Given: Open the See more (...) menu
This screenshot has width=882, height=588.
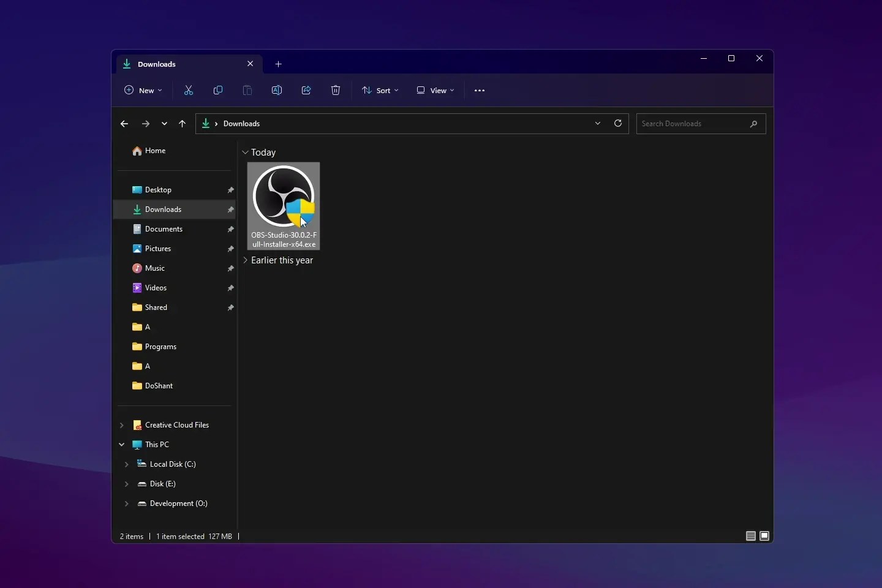Looking at the screenshot, I should tap(480, 90).
